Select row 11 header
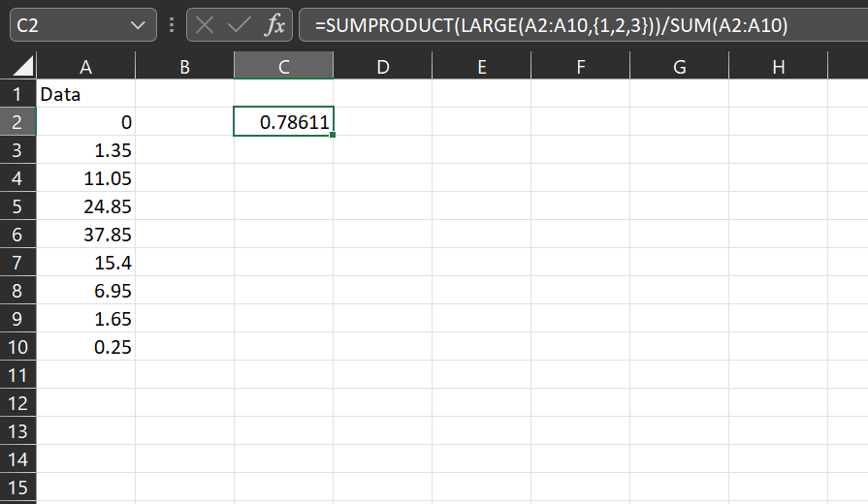The image size is (868, 504). click(17, 375)
